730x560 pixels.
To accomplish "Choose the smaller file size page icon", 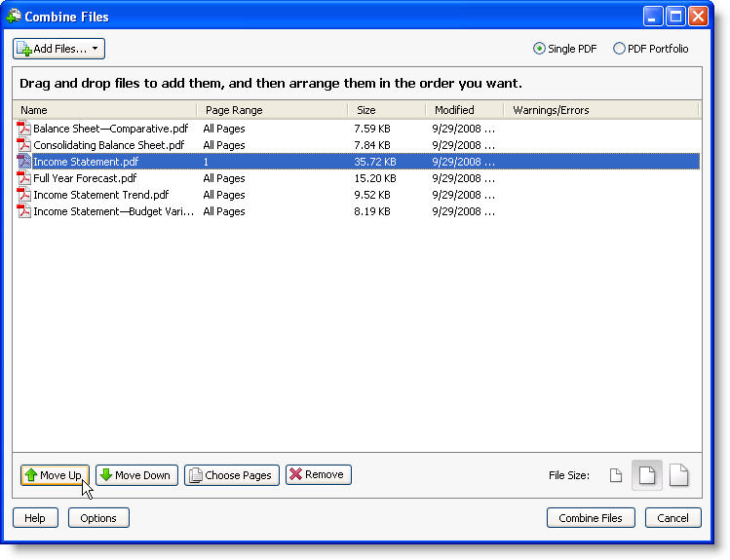I will [x=615, y=475].
